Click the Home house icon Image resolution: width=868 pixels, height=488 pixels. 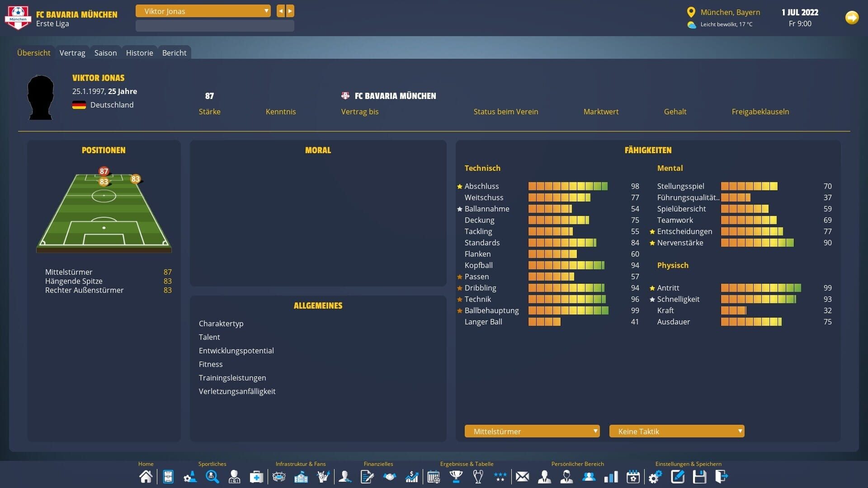(146, 477)
